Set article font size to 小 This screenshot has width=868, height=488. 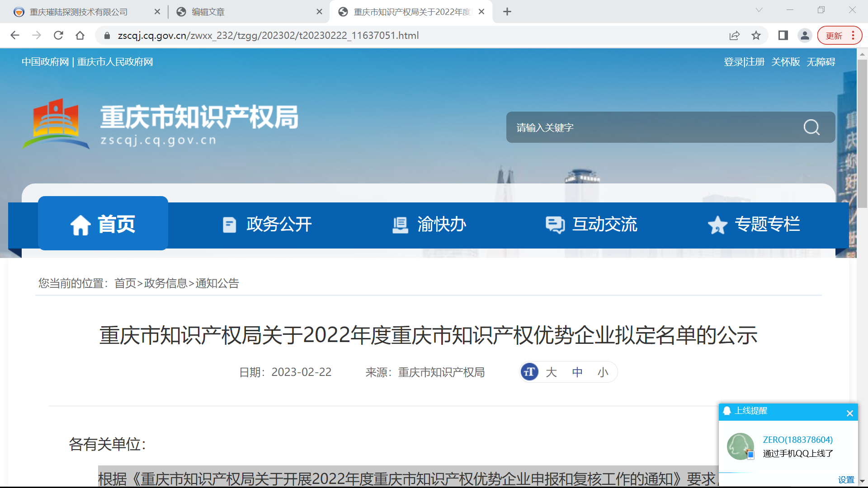(603, 372)
